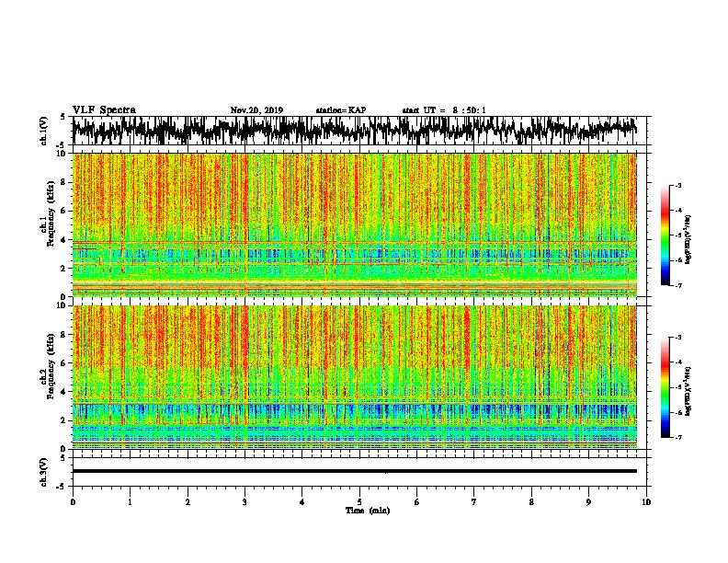Click the ch.2 Frequency (kHz) axis label
The width and height of the screenshot is (728, 563).
point(47,366)
